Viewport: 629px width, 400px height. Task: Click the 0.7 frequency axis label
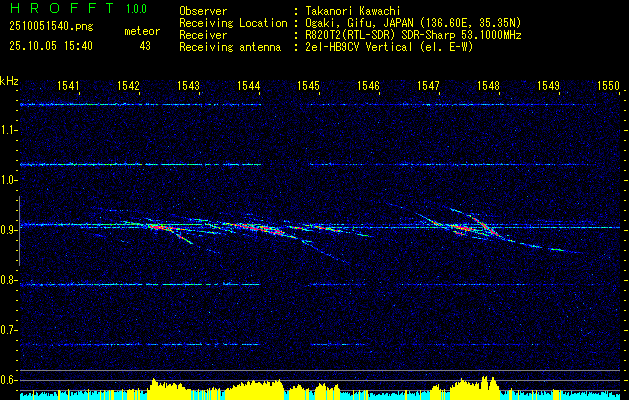click(9, 330)
